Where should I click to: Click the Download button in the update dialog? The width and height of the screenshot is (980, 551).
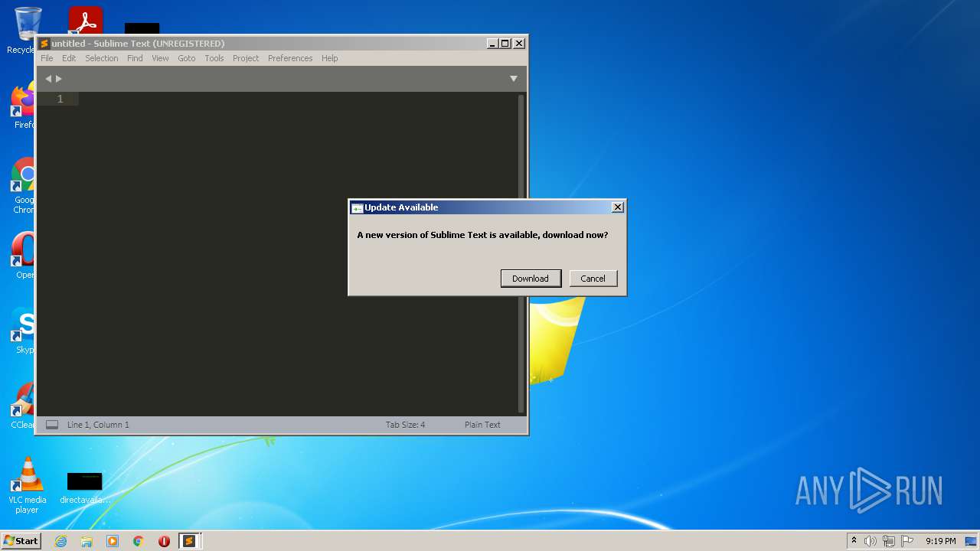(531, 279)
